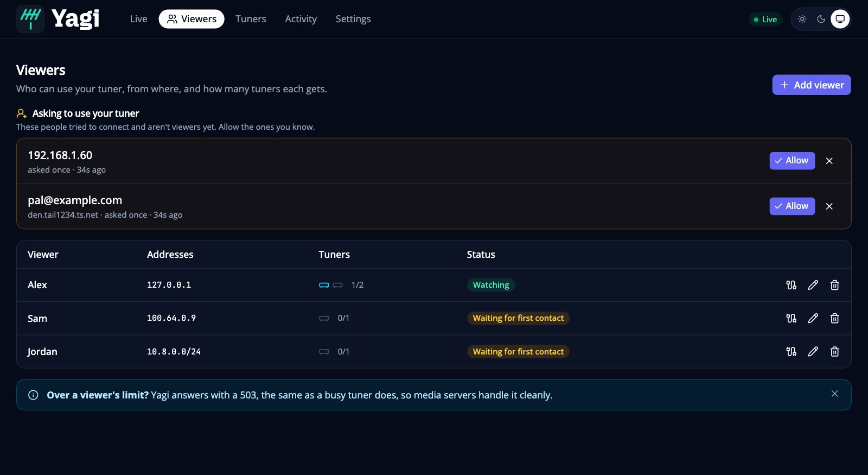868x475 pixels.
Task: Open the Live tab in the navigation
Action: point(139,19)
